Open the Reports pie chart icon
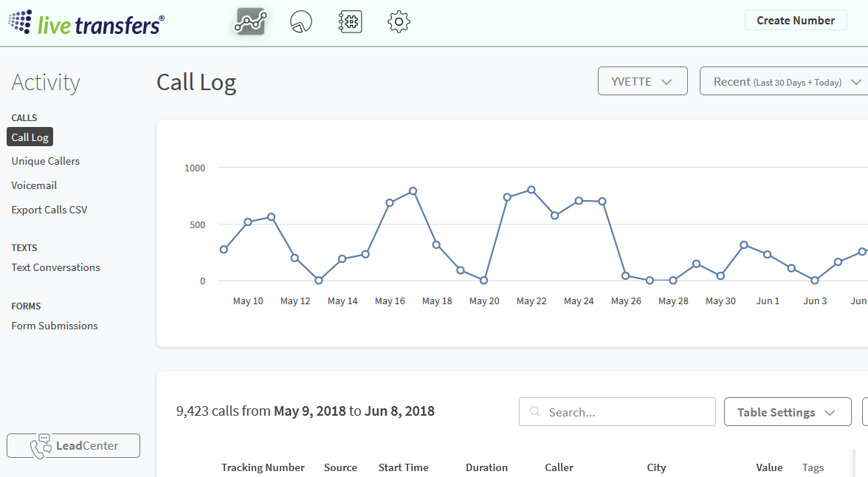This screenshot has width=868, height=477. pos(301,21)
